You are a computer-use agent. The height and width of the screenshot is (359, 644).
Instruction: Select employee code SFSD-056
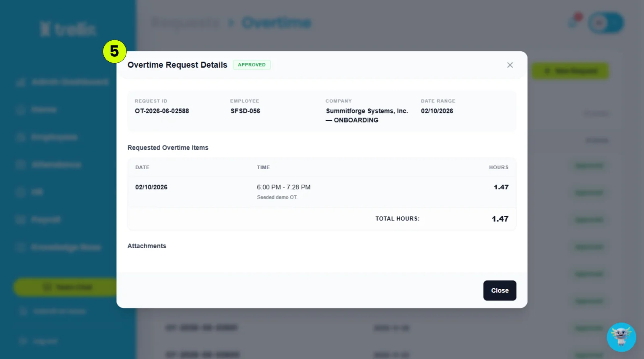point(245,111)
